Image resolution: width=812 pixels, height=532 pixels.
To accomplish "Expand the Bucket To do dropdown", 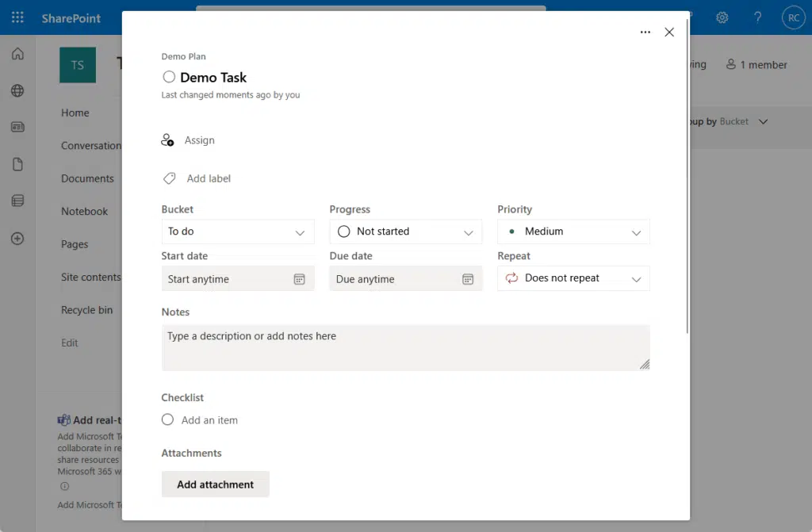I will [238, 232].
